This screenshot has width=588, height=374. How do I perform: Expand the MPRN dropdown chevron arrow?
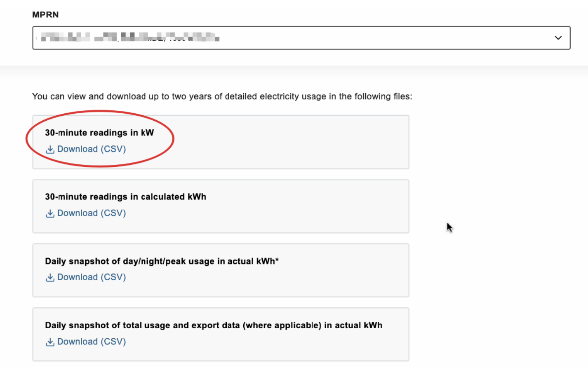[x=558, y=38]
